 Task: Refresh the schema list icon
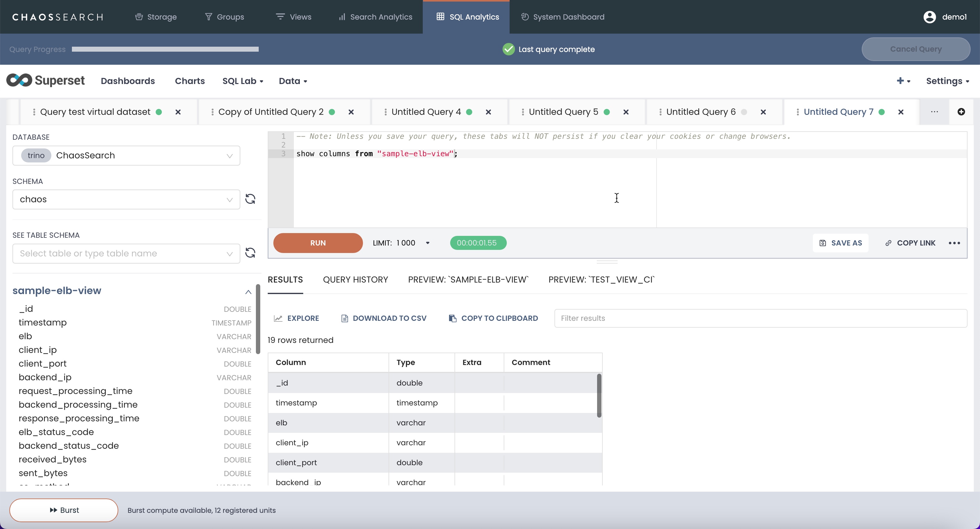(250, 199)
